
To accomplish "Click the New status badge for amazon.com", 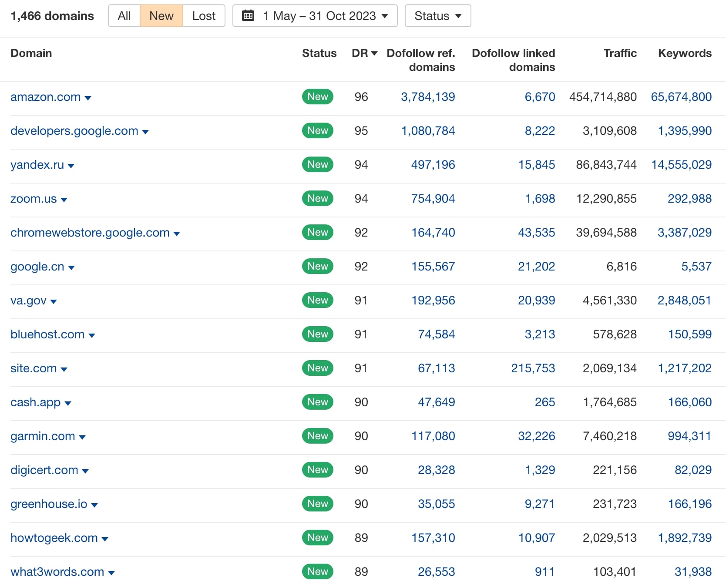I will [318, 97].
